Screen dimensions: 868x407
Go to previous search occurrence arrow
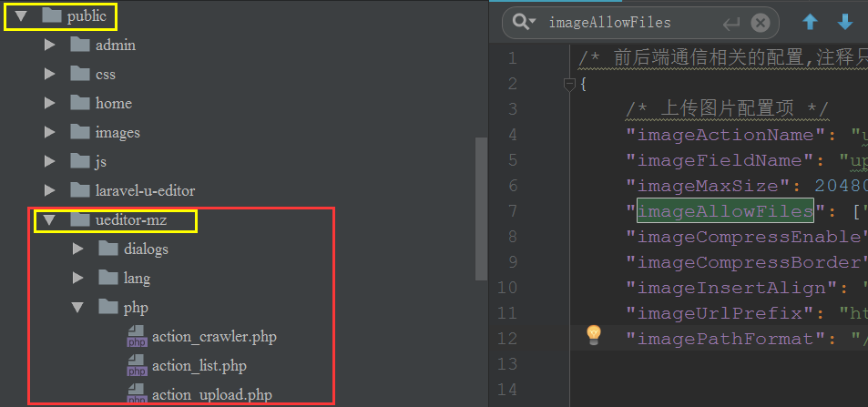[x=810, y=23]
